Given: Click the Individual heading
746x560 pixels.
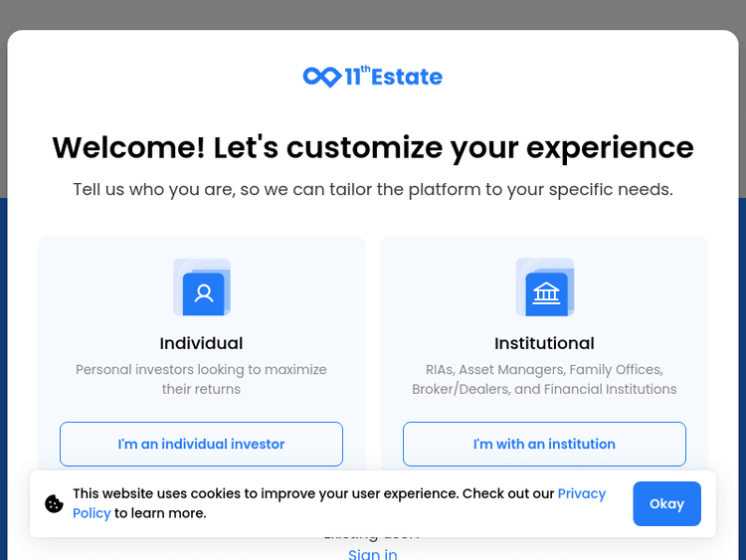Looking at the screenshot, I should point(201,343).
